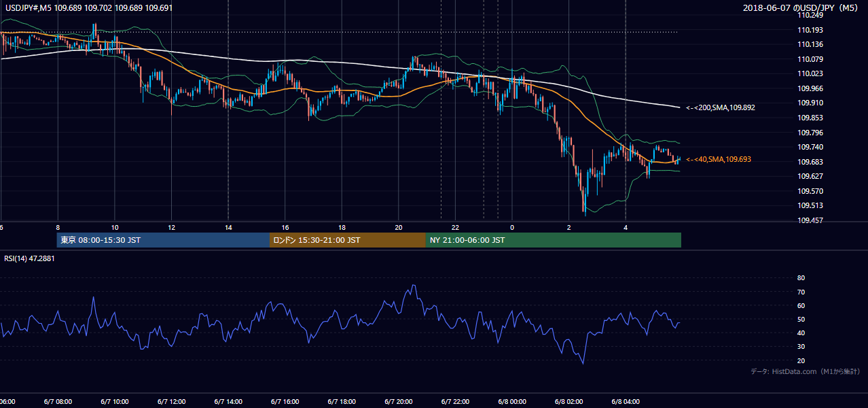The image size is (868, 408).
Task: Select the 6/7 14:00 date axis label
Action: coord(228,401)
